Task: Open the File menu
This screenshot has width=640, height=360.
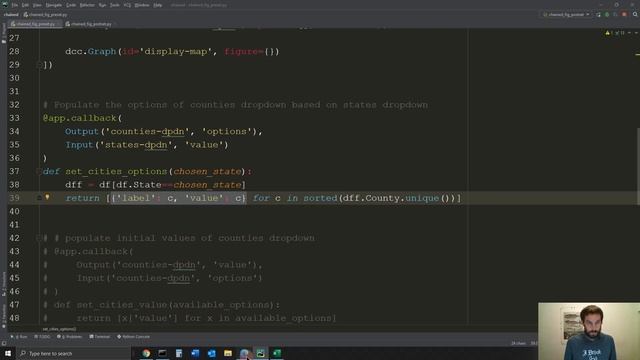Action: [15, 5]
